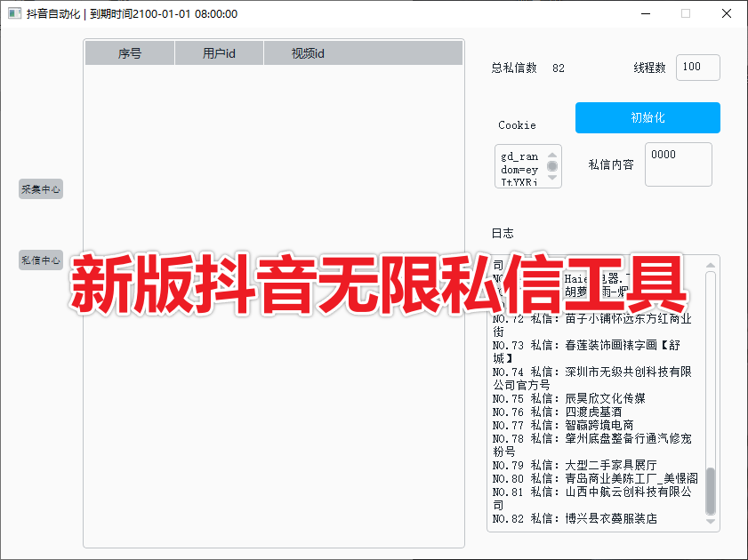This screenshot has width=748, height=560.
Task: Click log entry NO.75 辰昊欣文化传媒
Action: (569, 398)
